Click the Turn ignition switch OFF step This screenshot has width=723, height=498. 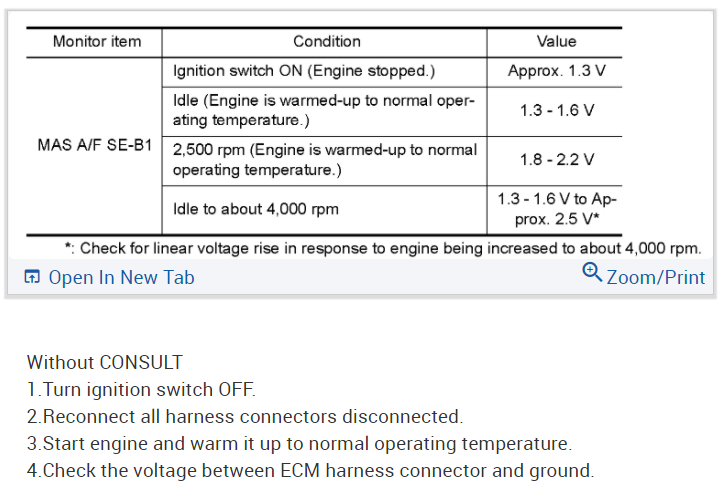tap(142, 389)
